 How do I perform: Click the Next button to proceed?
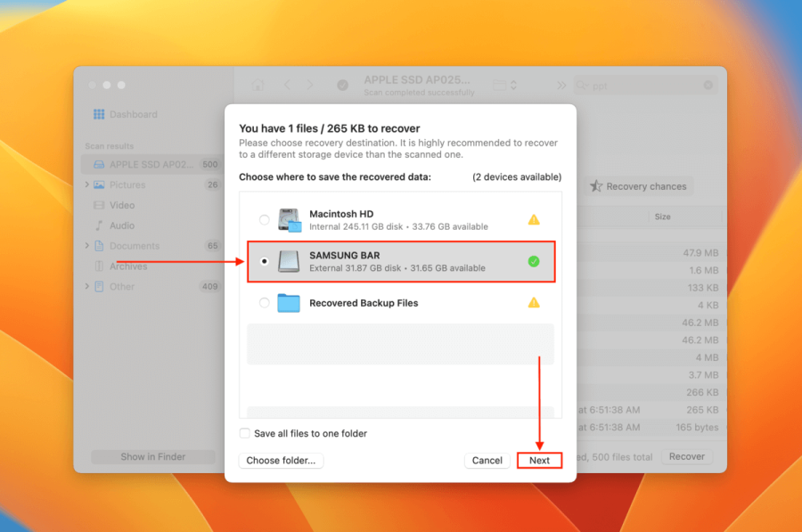click(x=539, y=460)
